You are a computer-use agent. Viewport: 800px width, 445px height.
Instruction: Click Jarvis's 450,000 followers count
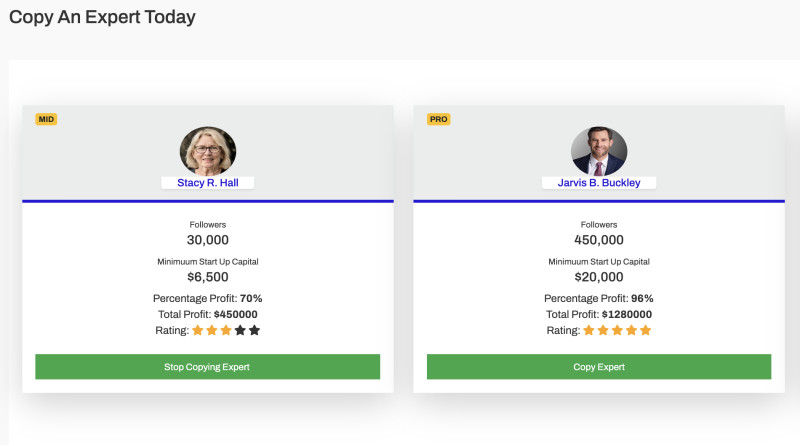[599, 240]
